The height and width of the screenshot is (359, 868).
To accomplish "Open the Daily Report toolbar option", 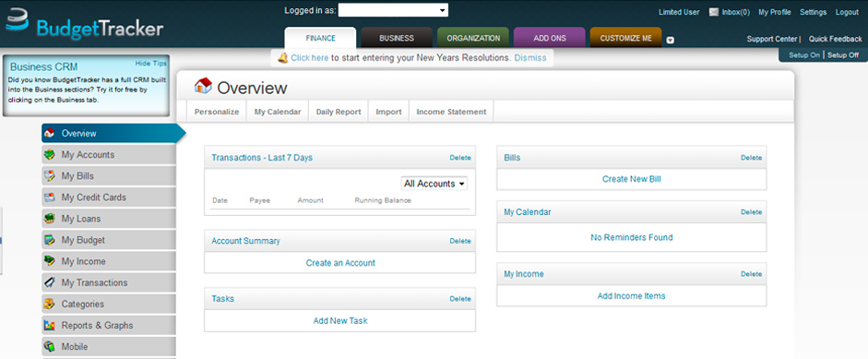I will click(339, 112).
